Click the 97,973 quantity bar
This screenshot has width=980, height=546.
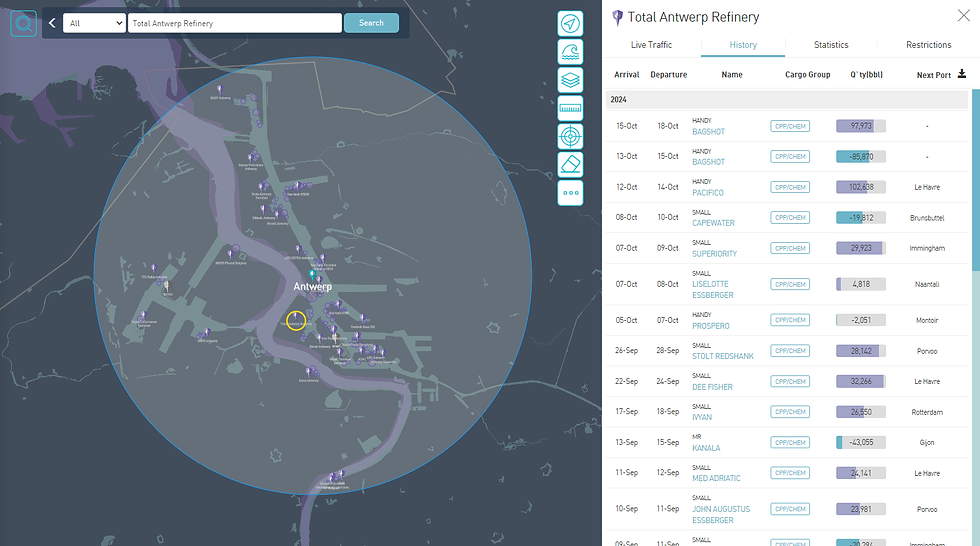[x=861, y=126]
